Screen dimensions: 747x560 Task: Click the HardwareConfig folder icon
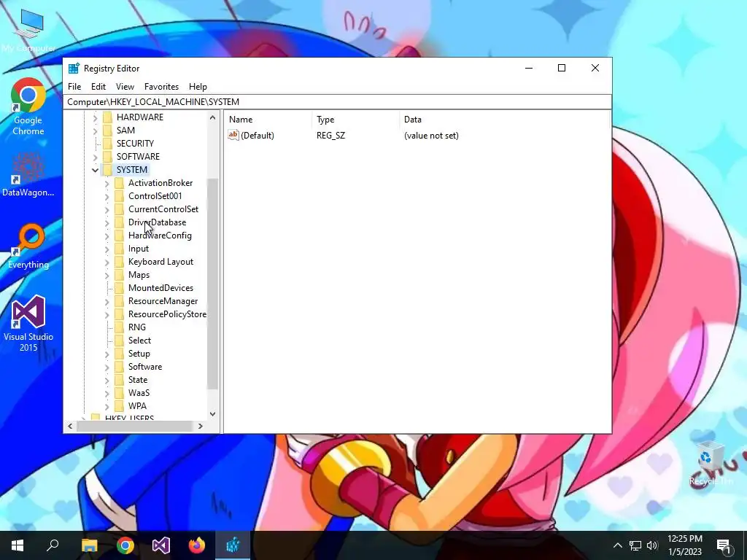click(119, 236)
